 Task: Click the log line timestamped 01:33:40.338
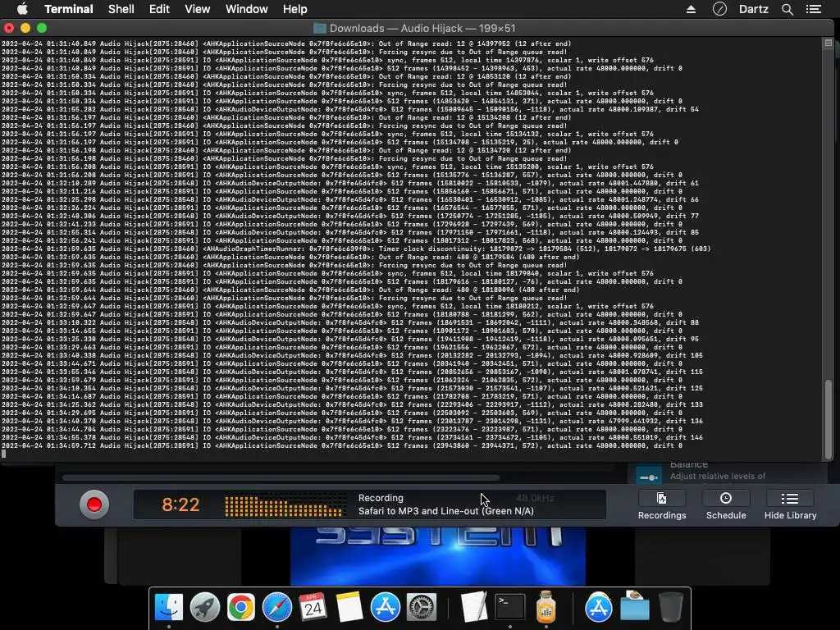pos(352,355)
